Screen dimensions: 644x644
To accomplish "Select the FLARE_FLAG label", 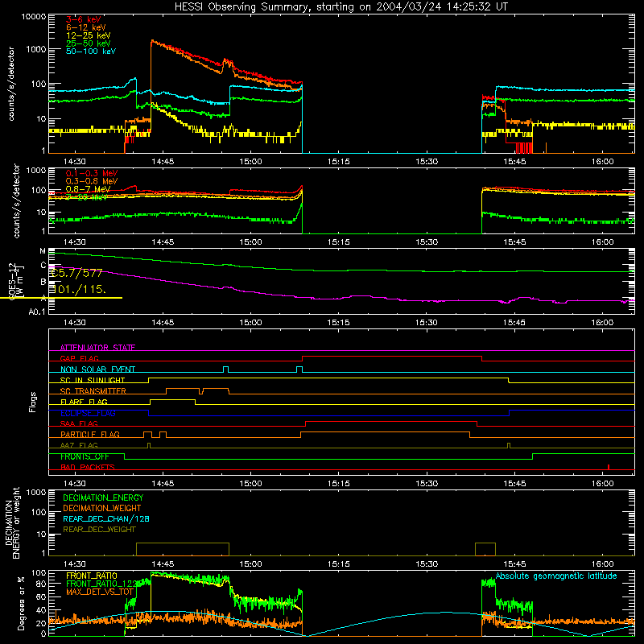I will pos(84,402).
